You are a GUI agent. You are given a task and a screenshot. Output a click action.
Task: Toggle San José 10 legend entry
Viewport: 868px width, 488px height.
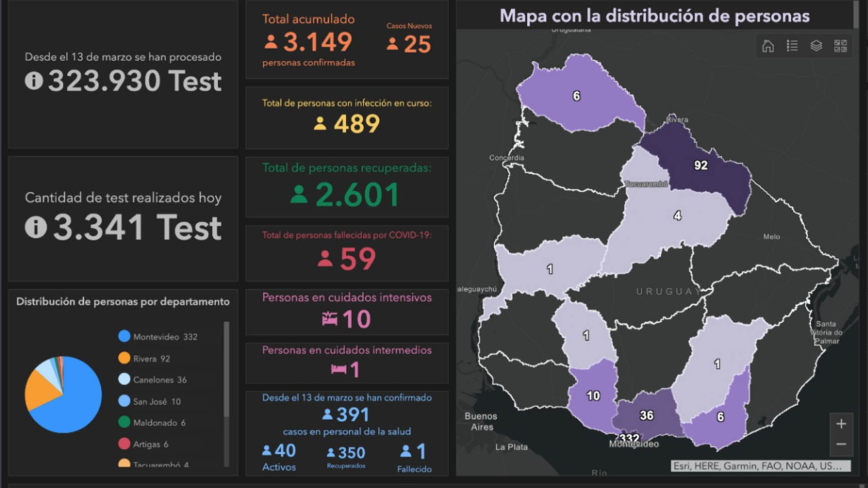[150, 402]
